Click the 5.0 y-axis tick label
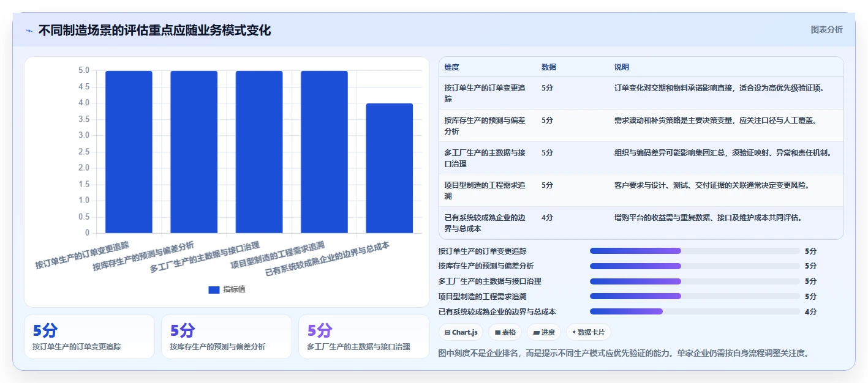The height and width of the screenshot is (383, 868). pyautogui.click(x=84, y=70)
